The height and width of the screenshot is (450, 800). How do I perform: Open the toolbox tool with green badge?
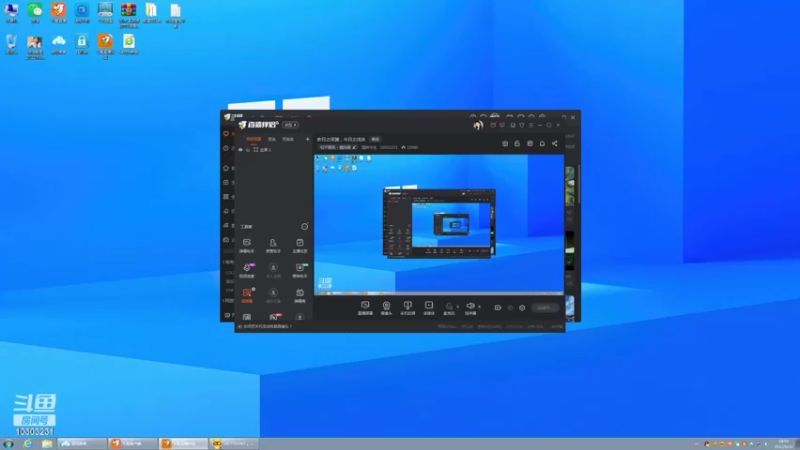pyautogui.click(x=300, y=270)
